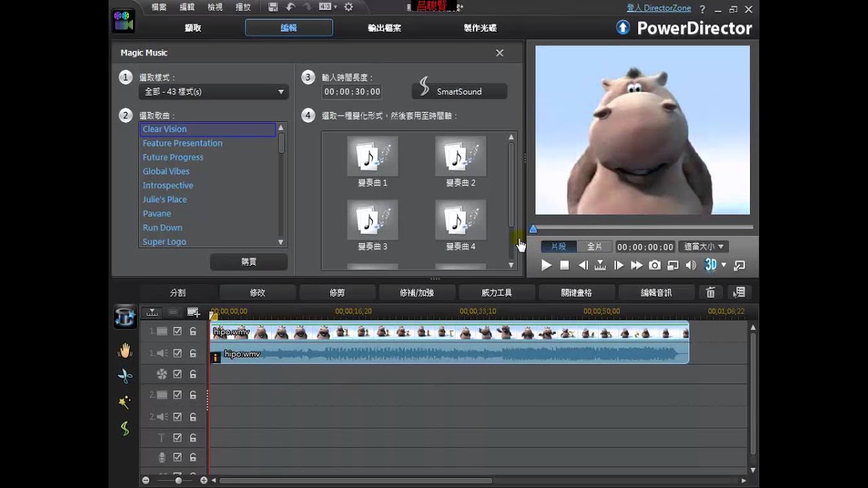Screen dimensions: 868x488
Task: Select the Magic Cut scissors tool
Action: tap(125, 376)
